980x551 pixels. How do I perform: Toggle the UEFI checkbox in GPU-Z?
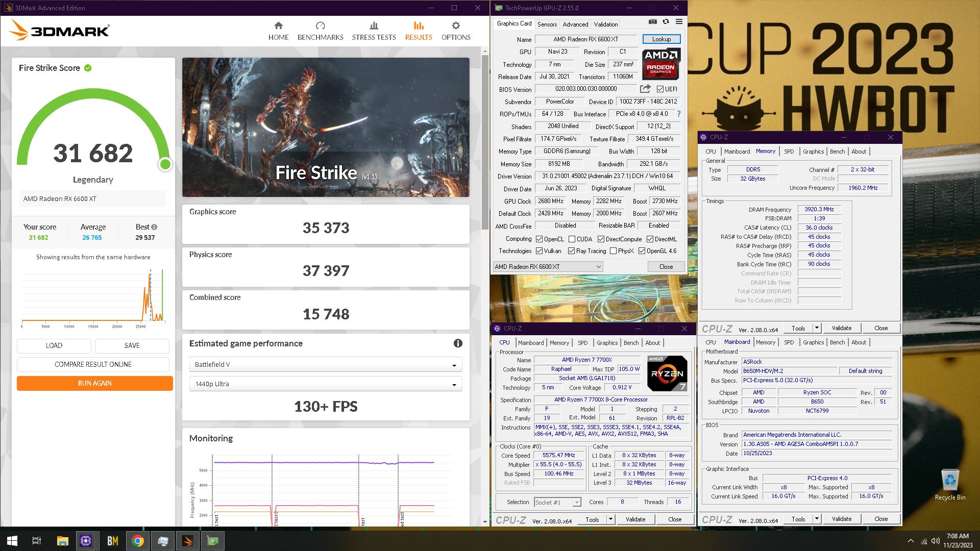tap(660, 89)
